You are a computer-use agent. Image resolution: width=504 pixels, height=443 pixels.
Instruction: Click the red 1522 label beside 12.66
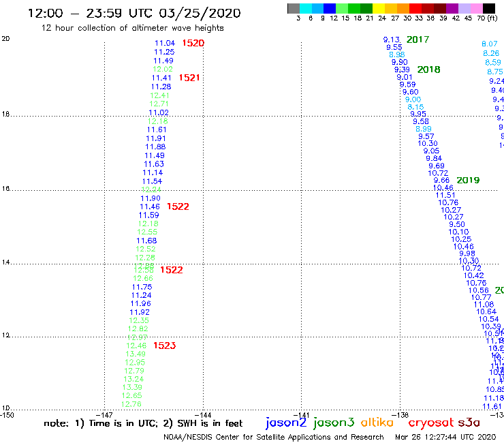pos(172,270)
